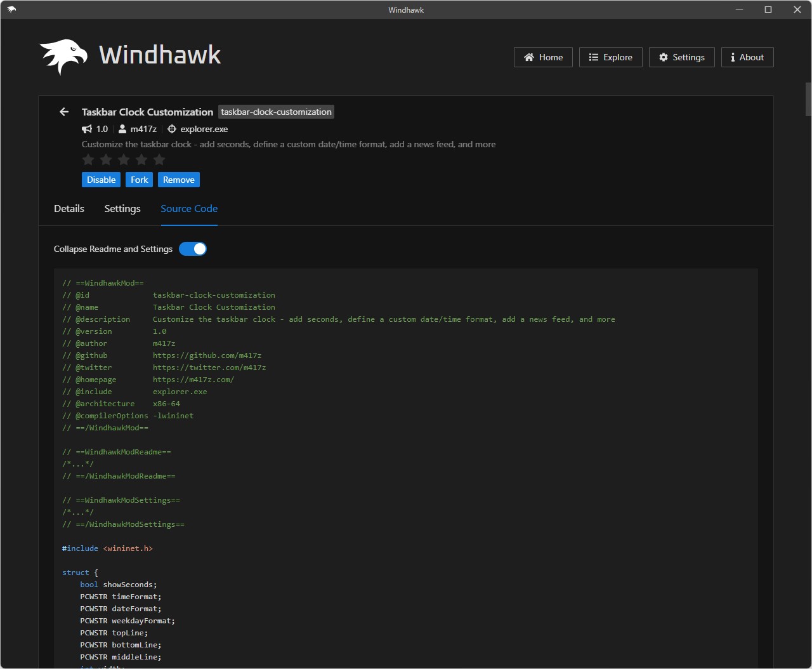Rate the mod one star
Screen dimensions: 812x669
88,159
